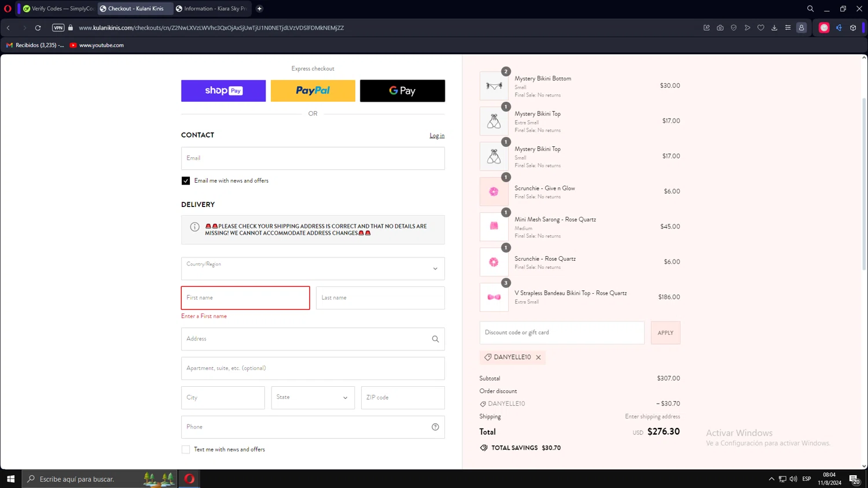Image resolution: width=868 pixels, height=488 pixels.
Task: Click the ZIP code field
Action: pyautogui.click(x=403, y=398)
